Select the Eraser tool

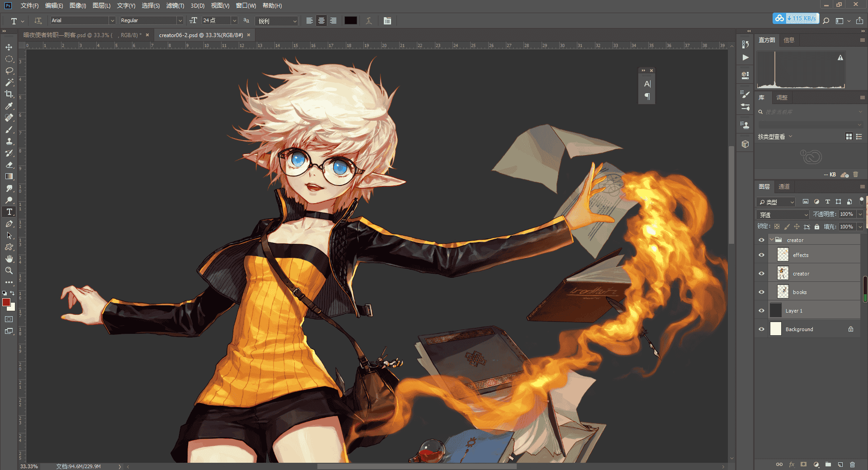[9, 165]
